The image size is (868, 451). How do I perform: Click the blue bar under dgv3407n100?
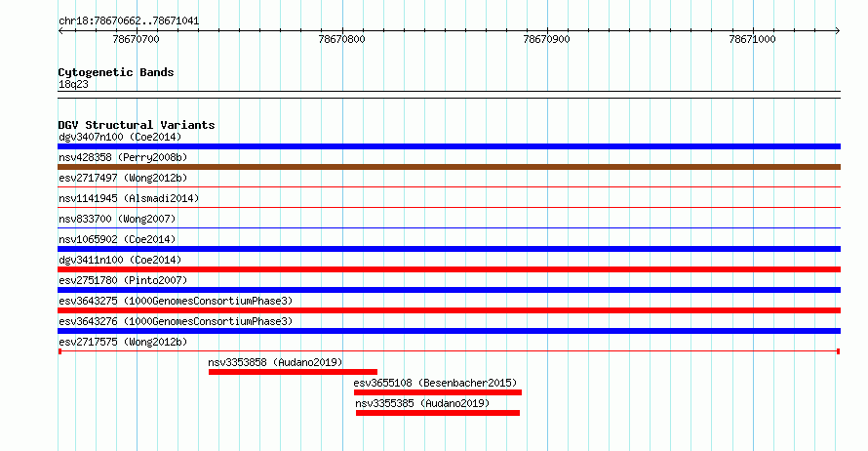449,146
